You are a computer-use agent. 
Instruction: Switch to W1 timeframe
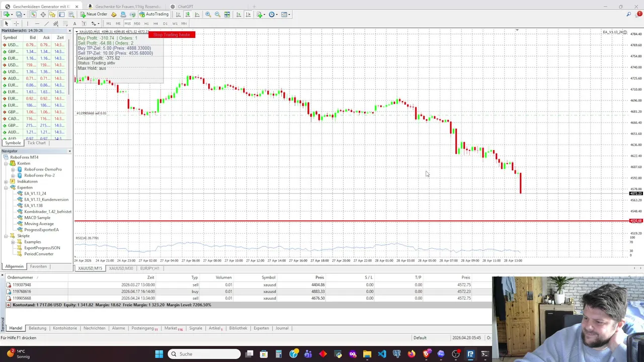click(175, 24)
